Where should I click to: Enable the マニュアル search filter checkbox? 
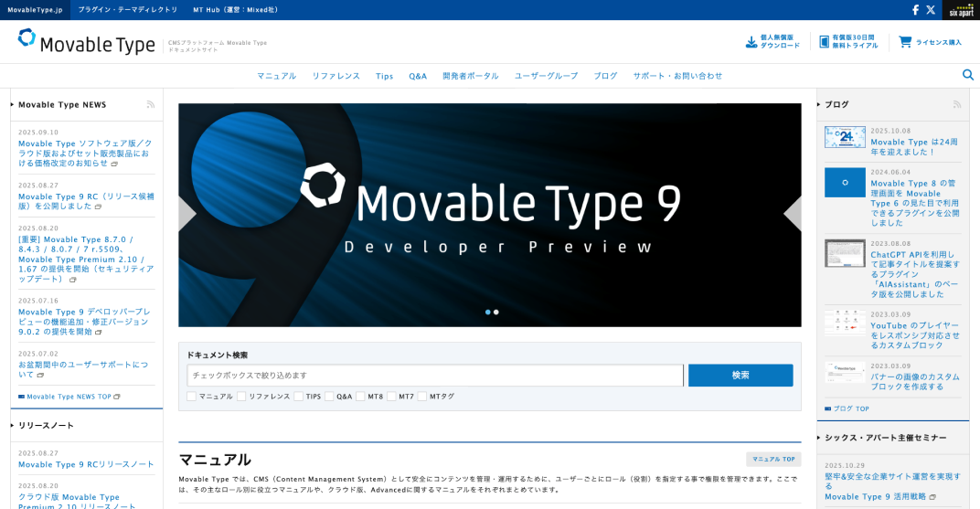tap(192, 397)
